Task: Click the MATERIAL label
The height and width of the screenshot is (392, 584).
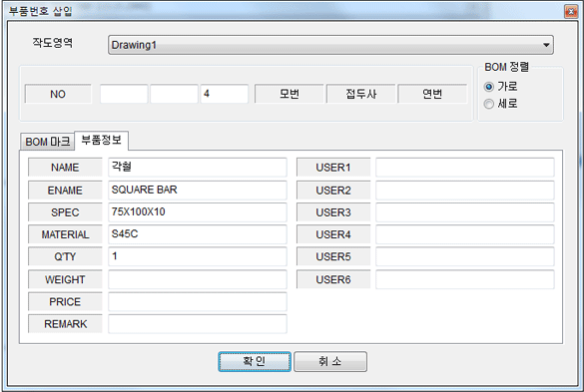Action: (65, 234)
